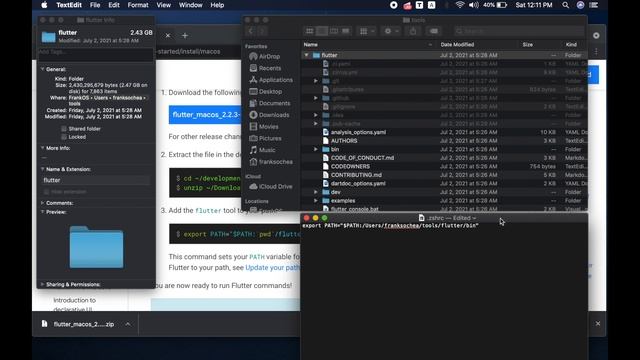Collapse the flutter folder in Finder list

307,55
